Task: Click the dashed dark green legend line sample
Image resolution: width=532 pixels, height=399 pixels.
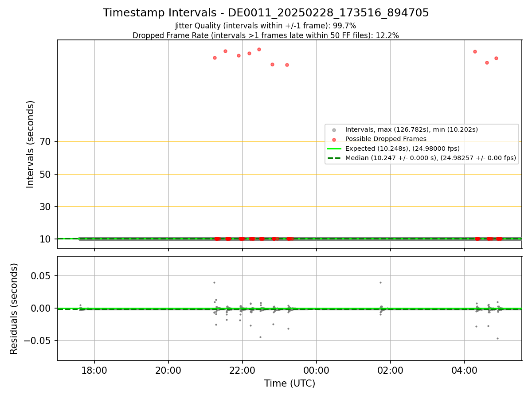Action: (x=334, y=158)
